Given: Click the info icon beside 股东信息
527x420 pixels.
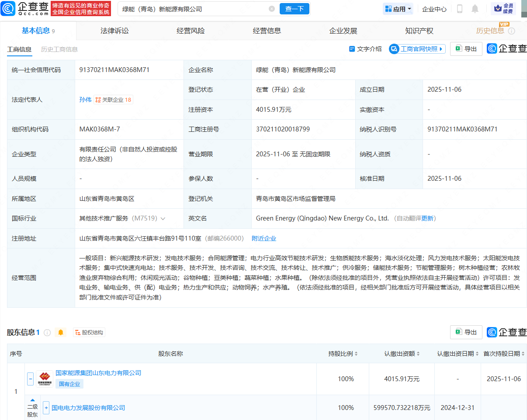Looking at the screenshot, I should click(x=47, y=333).
